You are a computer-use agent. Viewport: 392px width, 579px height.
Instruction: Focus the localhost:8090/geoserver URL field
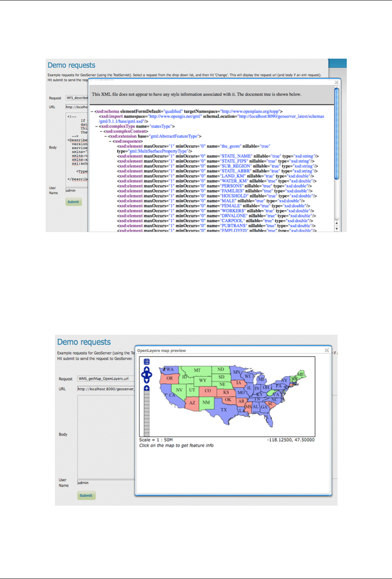click(106, 389)
